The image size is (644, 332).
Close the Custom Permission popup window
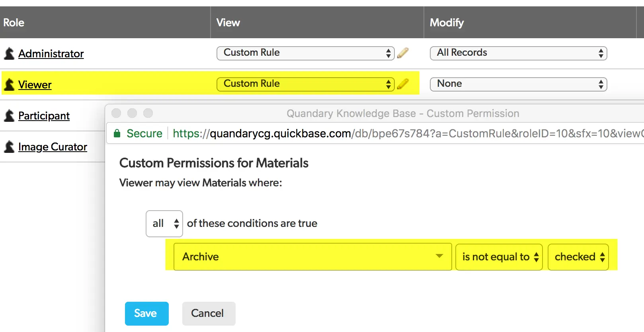click(116, 113)
